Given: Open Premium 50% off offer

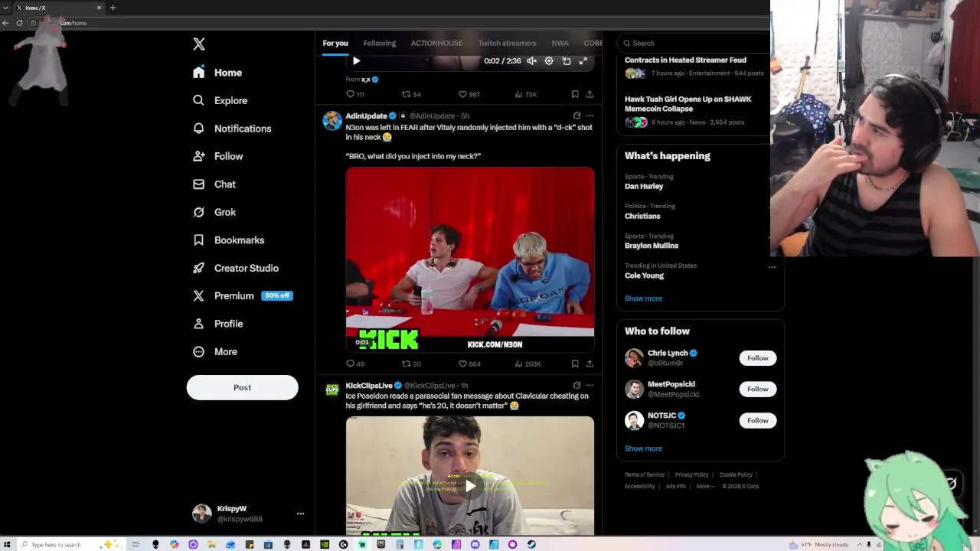Looking at the screenshot, I should pyautogui.click(x=242, y=296).
